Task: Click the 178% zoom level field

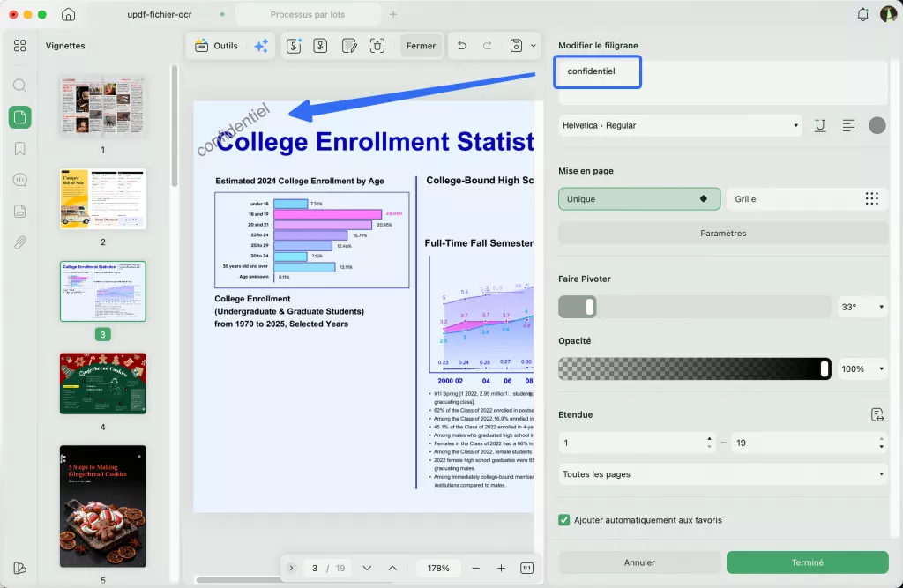Action: (x=438, y=569)
